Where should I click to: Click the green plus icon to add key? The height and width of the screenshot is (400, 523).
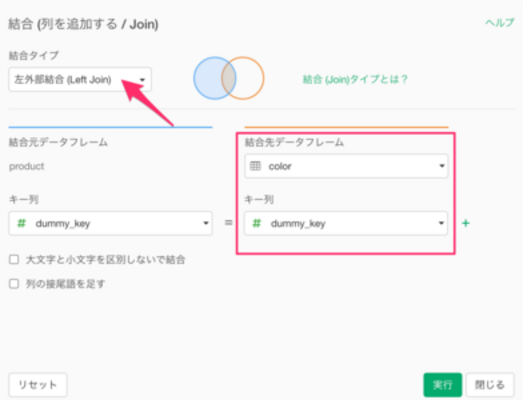(466, 223)
